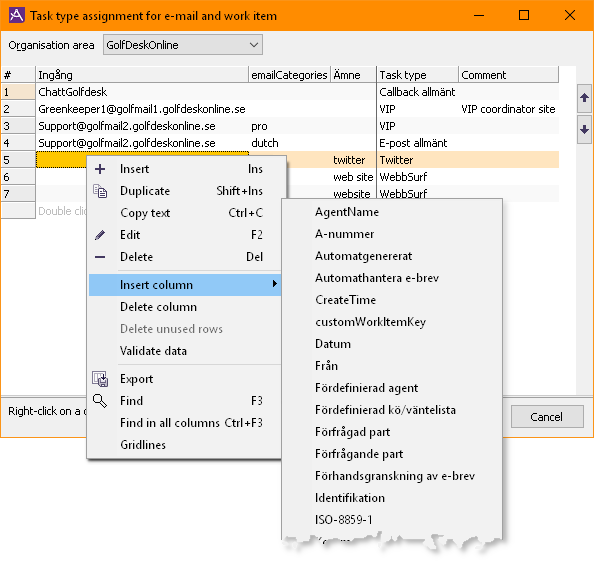Open the Organisation area dropdown
594x561 pixels.
click(183, 45)
